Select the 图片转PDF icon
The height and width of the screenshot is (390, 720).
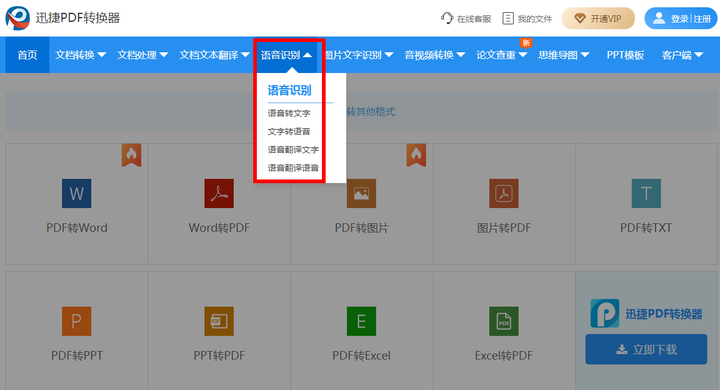504,193
